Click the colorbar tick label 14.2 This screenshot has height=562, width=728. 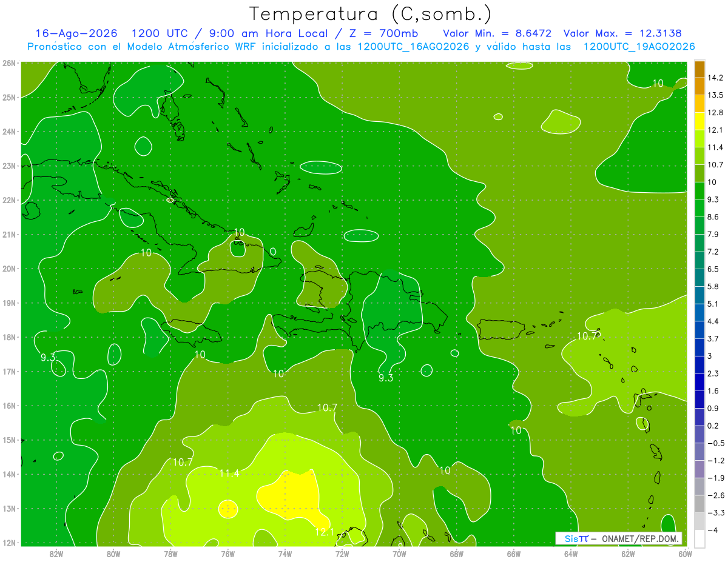pos(716,78)
